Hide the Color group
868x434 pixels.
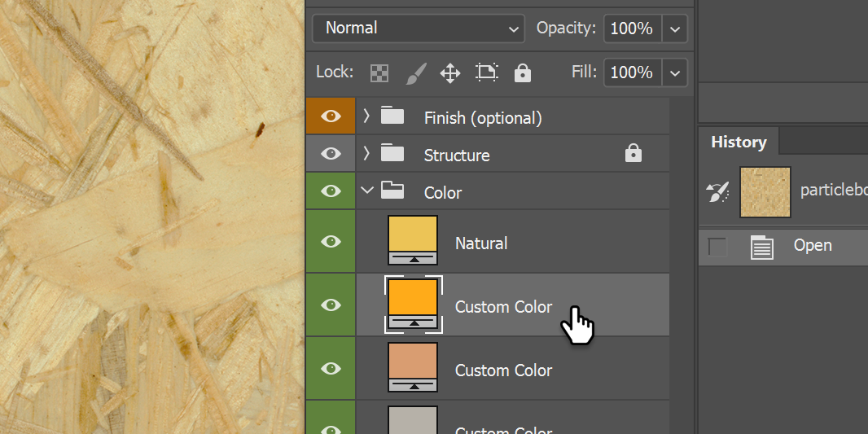pos(331,191)
